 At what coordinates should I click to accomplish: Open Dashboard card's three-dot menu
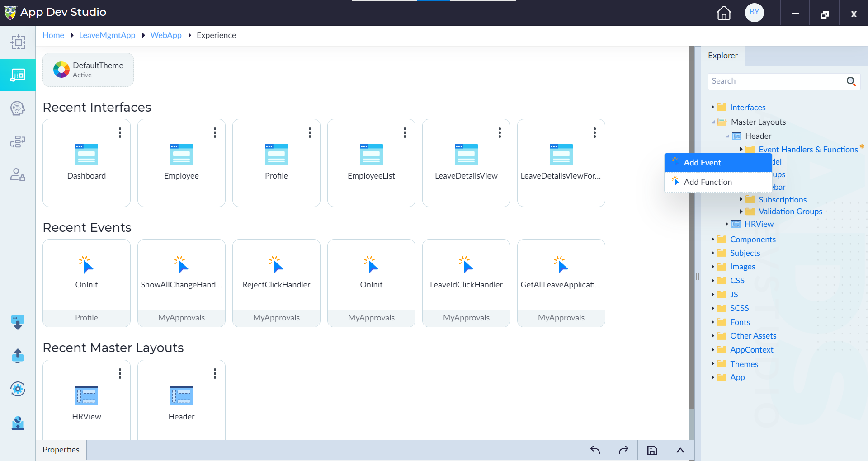[x=120, y=132]
